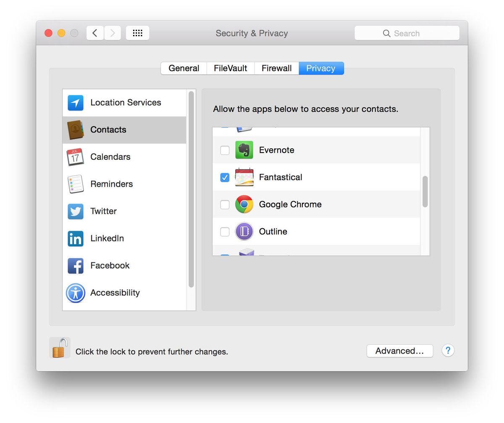Viewport: 504px width, 423px height.
Task: Click the app list scrollbar
Action: (x=425, y=191)
